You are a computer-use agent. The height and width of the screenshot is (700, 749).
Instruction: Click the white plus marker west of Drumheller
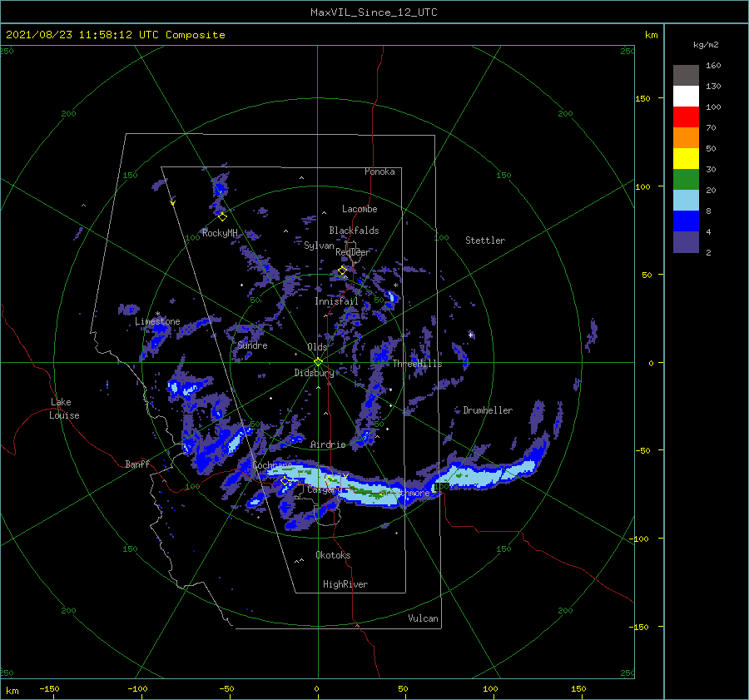coord(470,335)
